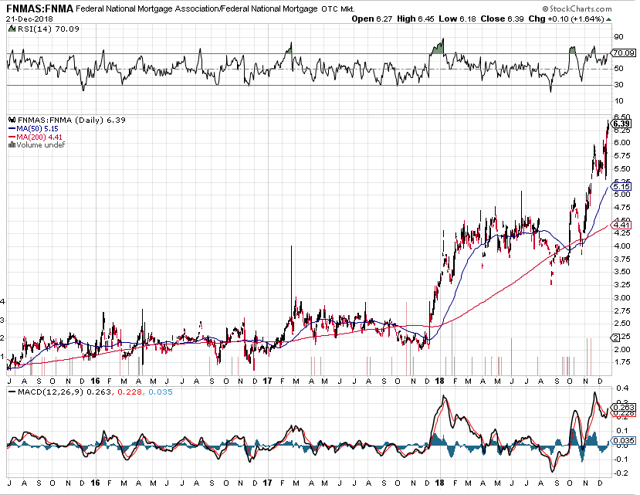Screen dimensions: 640x495
Task: Click the line icon before RSI(14)
Action: coord(12,29)
